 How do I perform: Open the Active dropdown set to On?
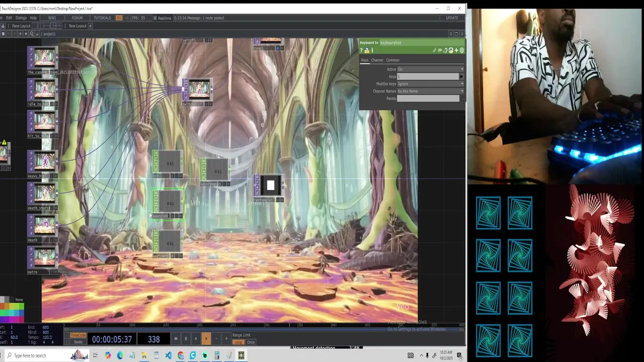[x=430, y=69]
